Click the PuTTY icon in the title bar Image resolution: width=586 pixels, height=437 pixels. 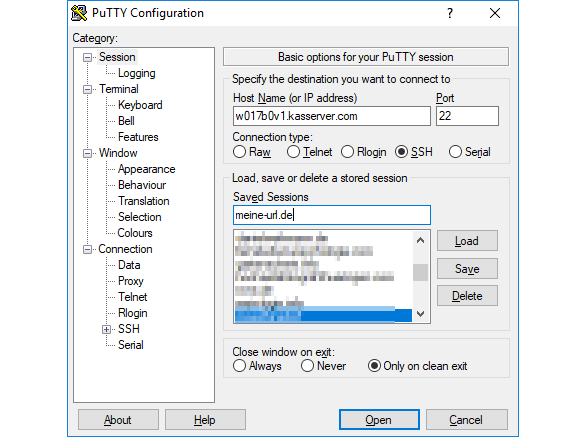(79, 13)
